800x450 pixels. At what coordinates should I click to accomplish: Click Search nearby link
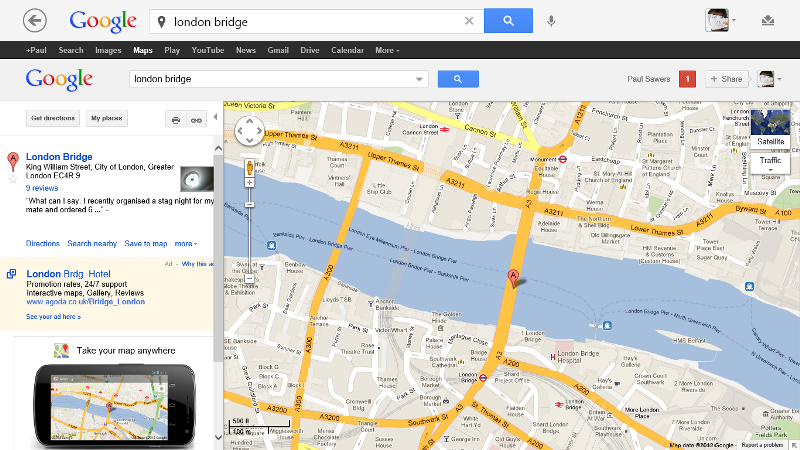click(x=92, y=244)
